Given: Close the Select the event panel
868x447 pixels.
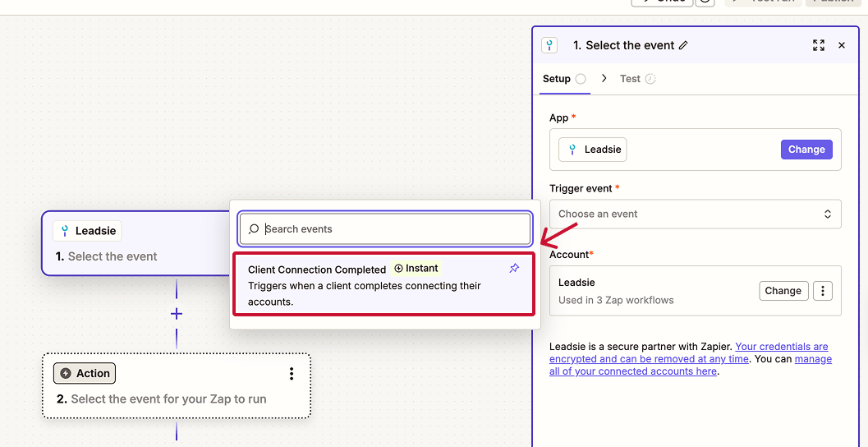Looking at the screenshot, I should 842,45.
